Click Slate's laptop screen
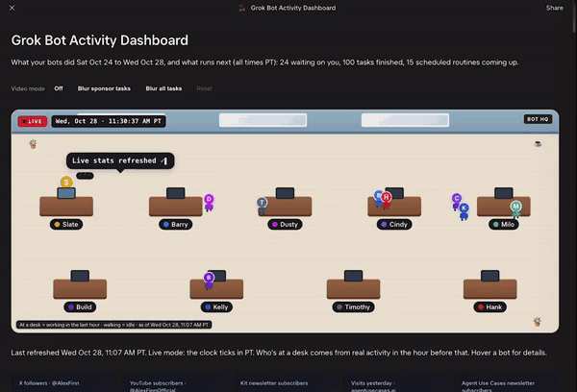 66,193
